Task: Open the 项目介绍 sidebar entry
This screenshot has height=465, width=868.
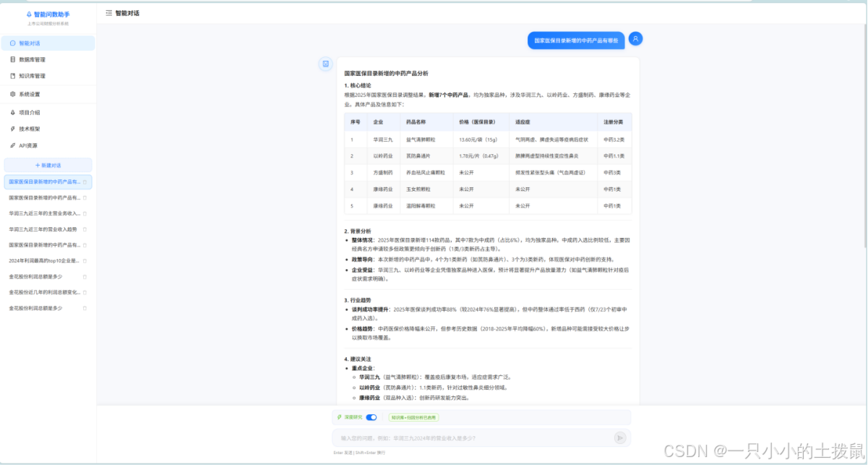Action: click(x=48, y=112)
